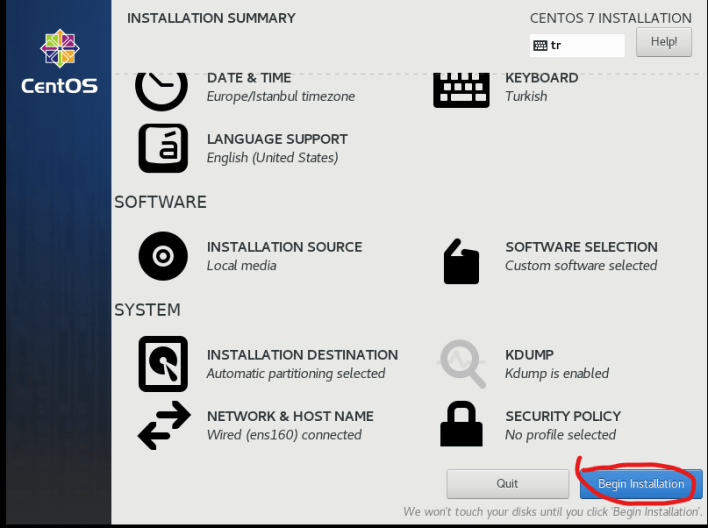Open INSTALLATION DESTINATION heading
This screenshot has height=528, width=708.
[x=303, y=355]
